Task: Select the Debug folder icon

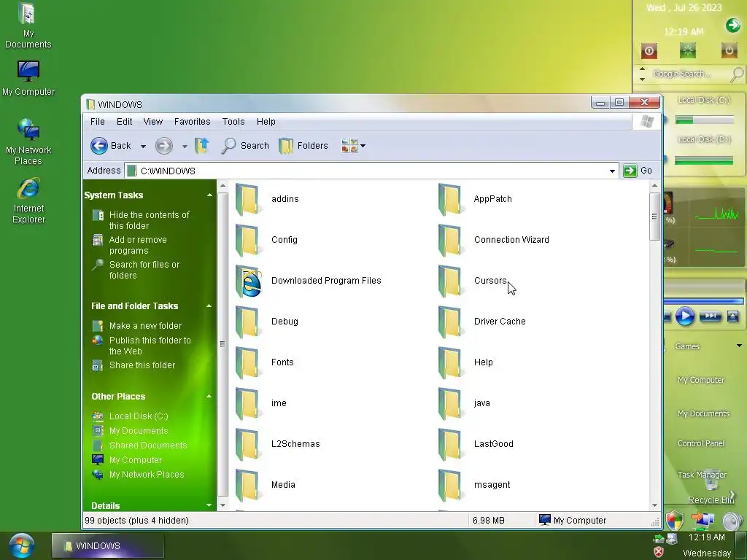Action: point(247,322)
